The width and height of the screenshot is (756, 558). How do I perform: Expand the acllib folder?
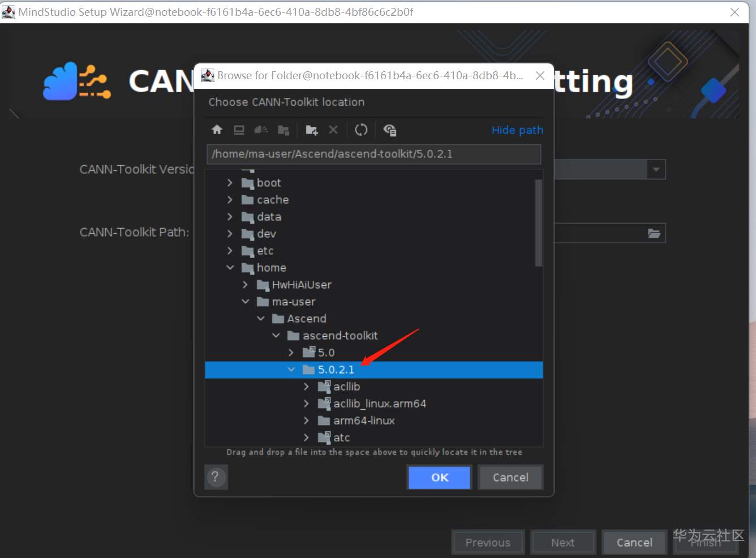click(306, 387)
